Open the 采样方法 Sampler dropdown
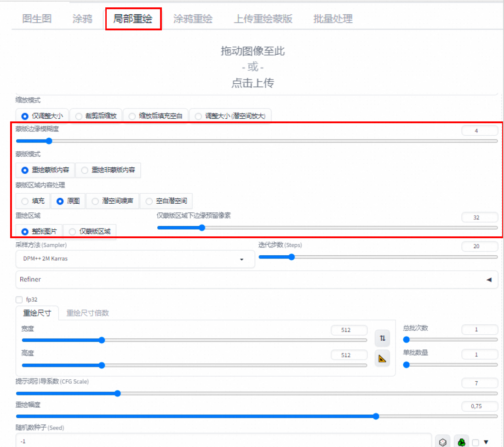The height and width of the screenshot is (447, 504). 135,259
